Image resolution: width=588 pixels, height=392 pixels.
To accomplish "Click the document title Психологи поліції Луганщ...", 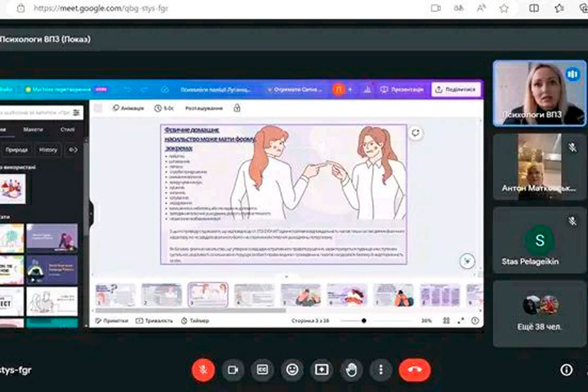I will [216, 90].
